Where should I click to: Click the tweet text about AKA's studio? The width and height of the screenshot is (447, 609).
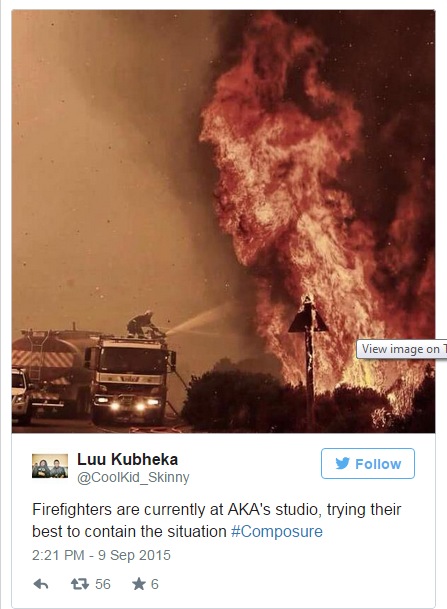click(216, 520)
